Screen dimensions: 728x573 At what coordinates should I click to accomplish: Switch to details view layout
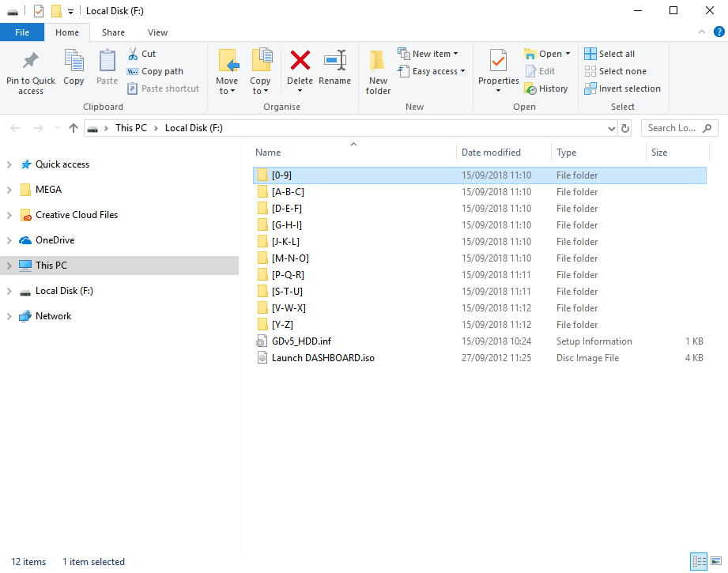click(699, 562)
